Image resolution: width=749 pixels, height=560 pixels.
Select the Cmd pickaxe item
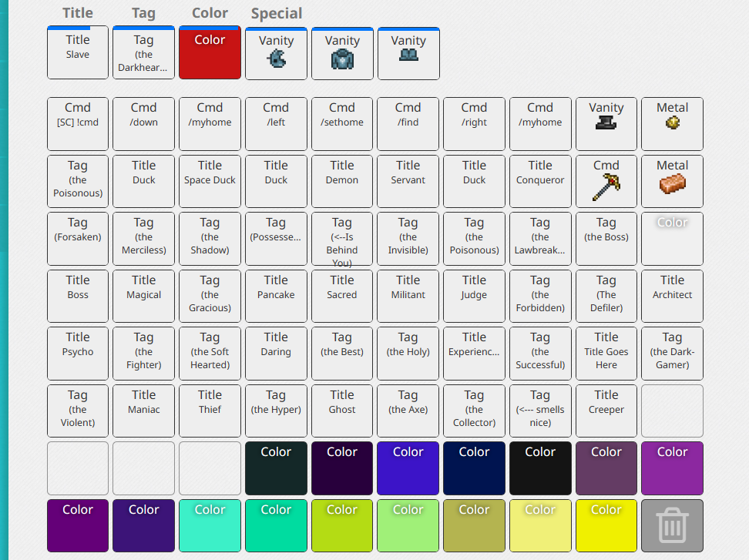[606, 182]
